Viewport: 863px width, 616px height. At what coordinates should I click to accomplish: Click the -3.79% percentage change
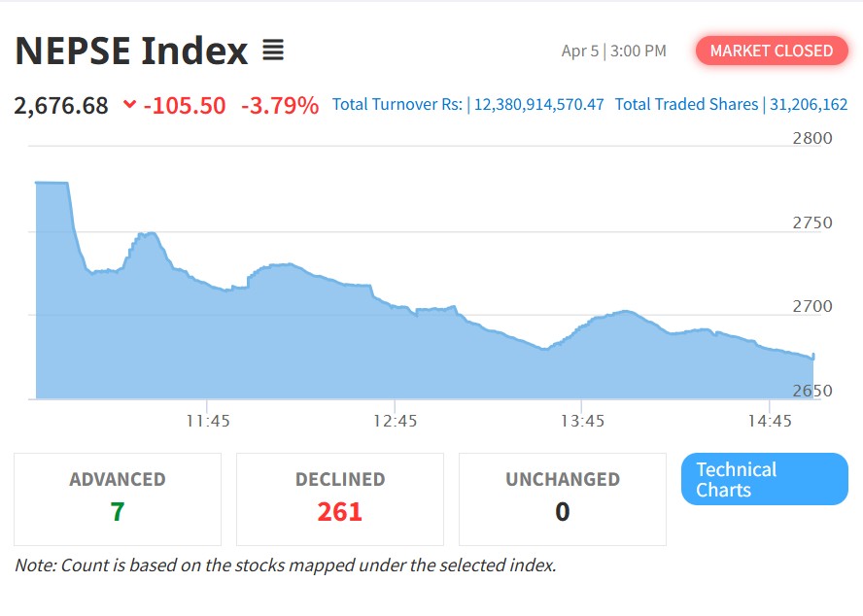pos(280,105)
